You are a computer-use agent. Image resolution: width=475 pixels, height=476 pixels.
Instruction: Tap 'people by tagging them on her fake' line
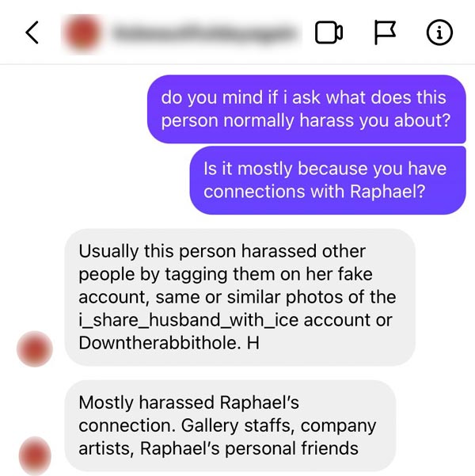click(x=226, y=274)
